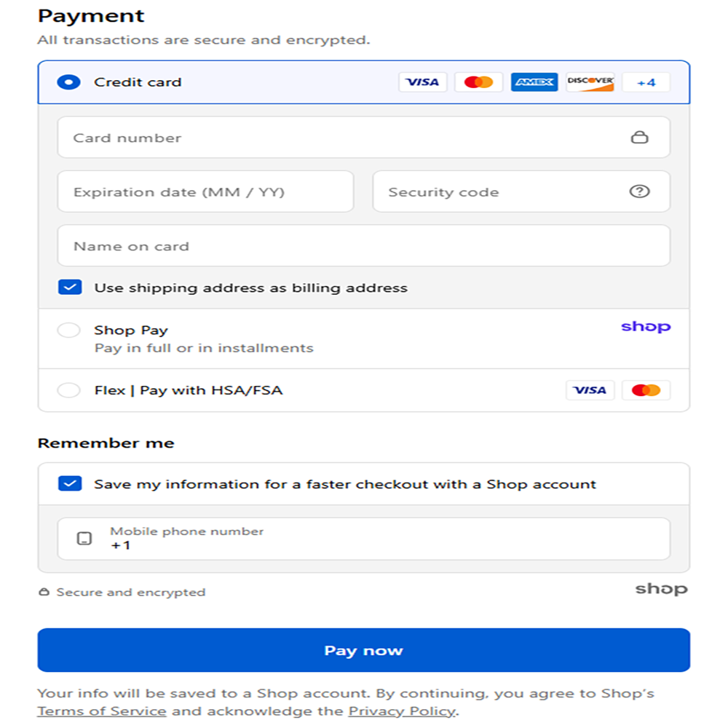Viewport: 728px width, 728px height.
Task: Click the Discover card logo icon
Action: (x=590, y=82)
